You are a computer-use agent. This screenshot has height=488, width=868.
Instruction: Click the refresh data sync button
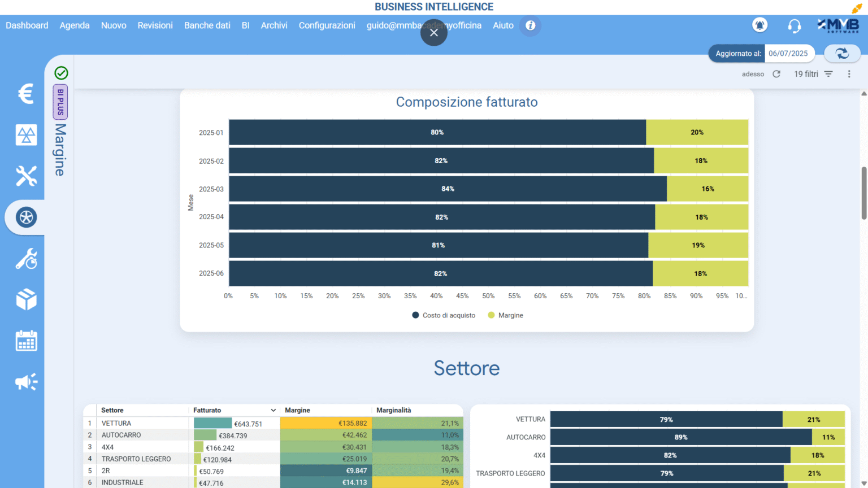[842, 54]
